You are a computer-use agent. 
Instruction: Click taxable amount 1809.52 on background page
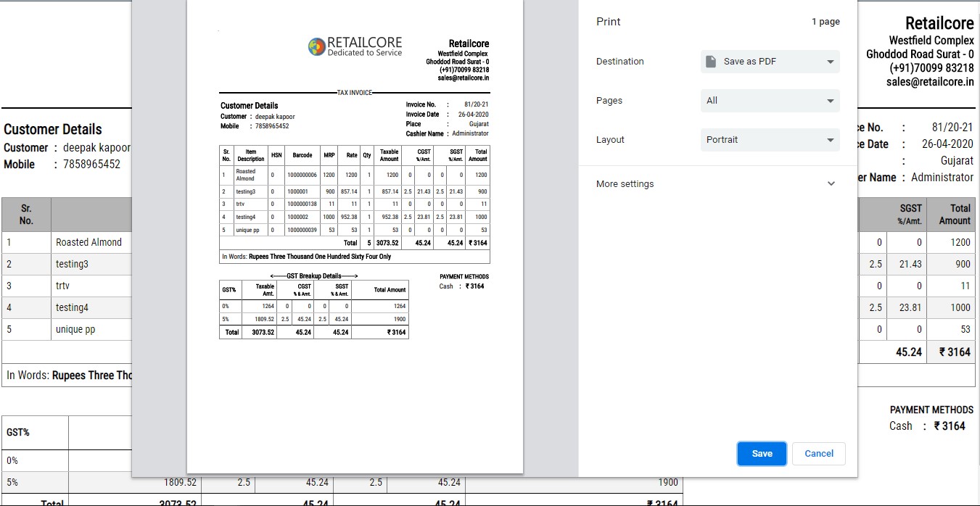[x=180, y=482]
